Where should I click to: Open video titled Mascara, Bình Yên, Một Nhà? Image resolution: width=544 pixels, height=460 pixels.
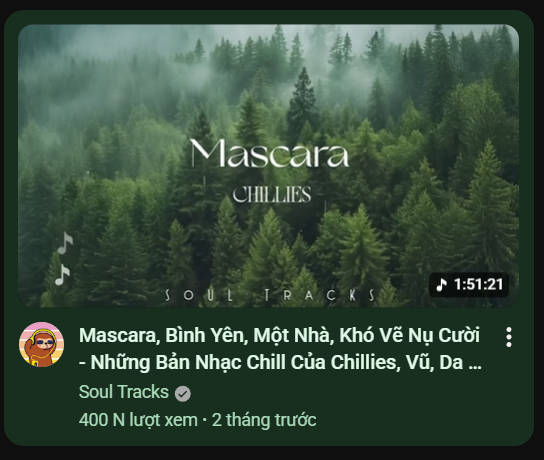click(280, 349)
